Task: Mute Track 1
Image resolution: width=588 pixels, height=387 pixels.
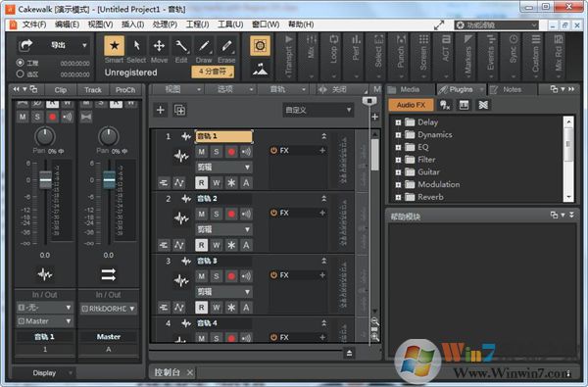Action: pyautogui.click(x=201, y=152)
